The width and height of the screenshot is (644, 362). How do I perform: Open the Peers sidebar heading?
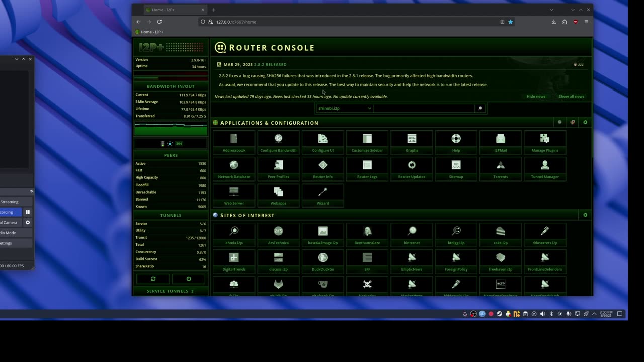[171, 155]
